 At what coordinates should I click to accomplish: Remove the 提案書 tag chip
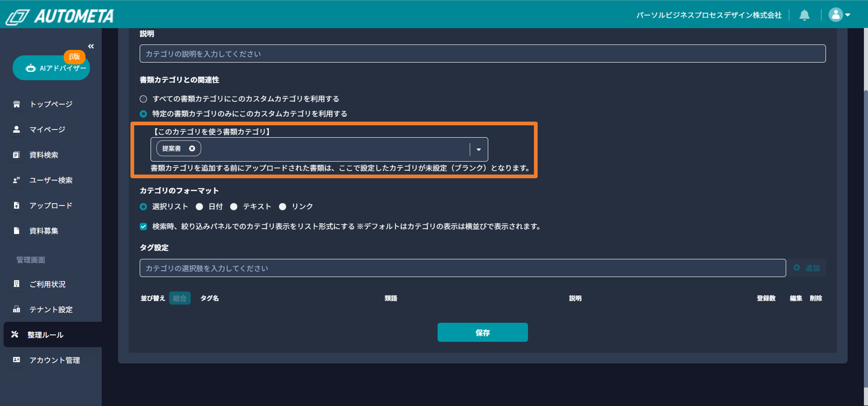tap(192, 148)
